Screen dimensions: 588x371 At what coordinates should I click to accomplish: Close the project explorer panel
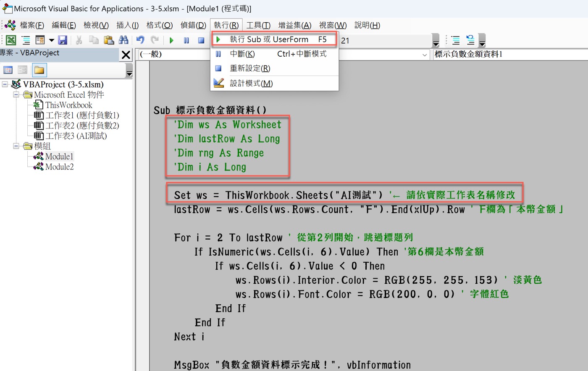tap(126, 55)
